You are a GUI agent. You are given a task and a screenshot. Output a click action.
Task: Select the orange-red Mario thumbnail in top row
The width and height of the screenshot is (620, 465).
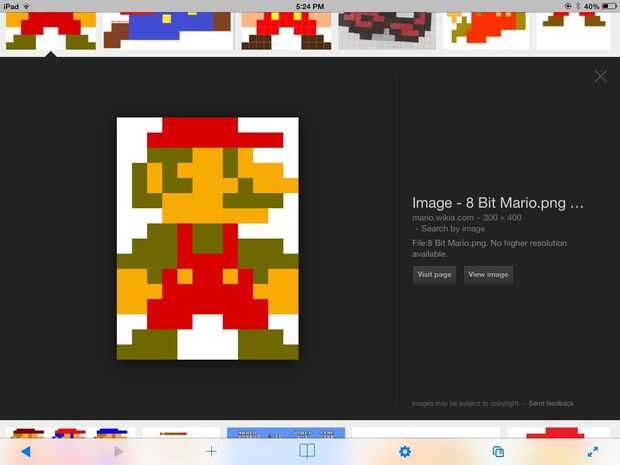(x=487, y=30)
